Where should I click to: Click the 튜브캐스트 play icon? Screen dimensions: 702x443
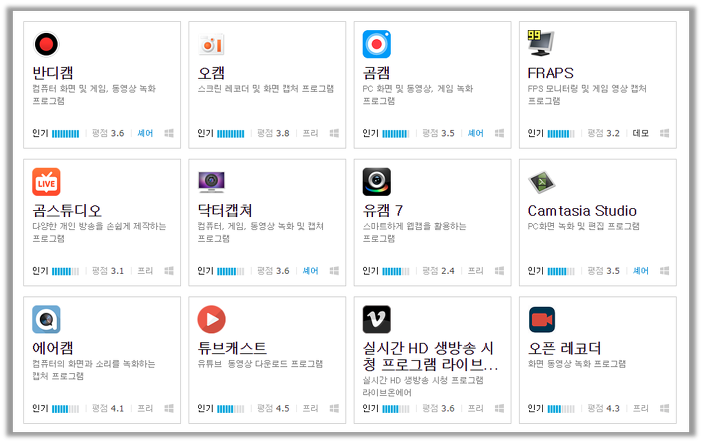coord(211,319)
